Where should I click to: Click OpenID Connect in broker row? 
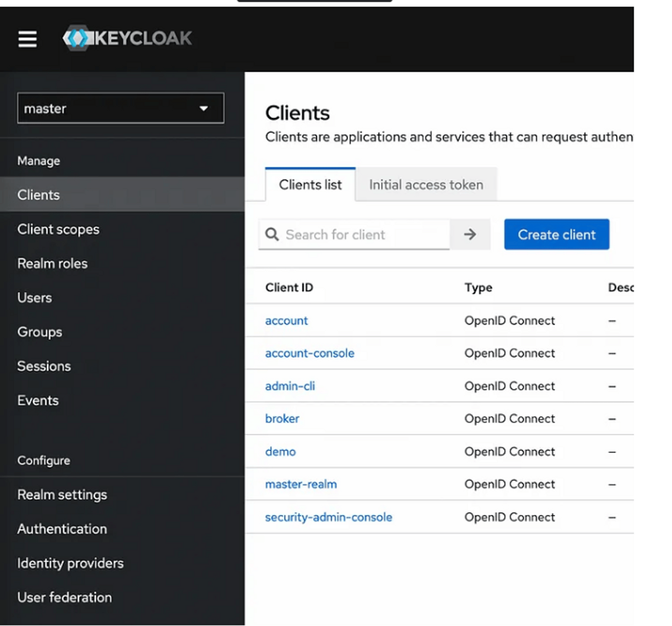click(509, 419)
